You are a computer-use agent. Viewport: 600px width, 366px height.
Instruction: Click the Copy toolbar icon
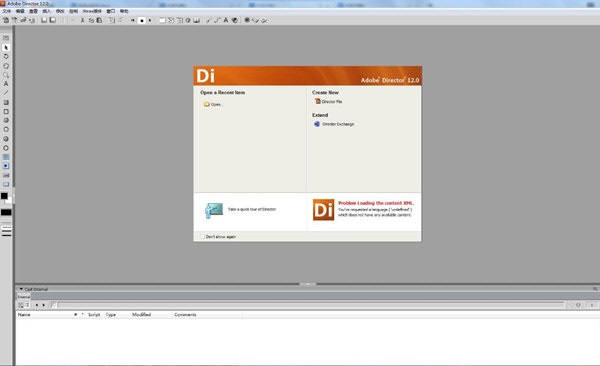point(91,20)
